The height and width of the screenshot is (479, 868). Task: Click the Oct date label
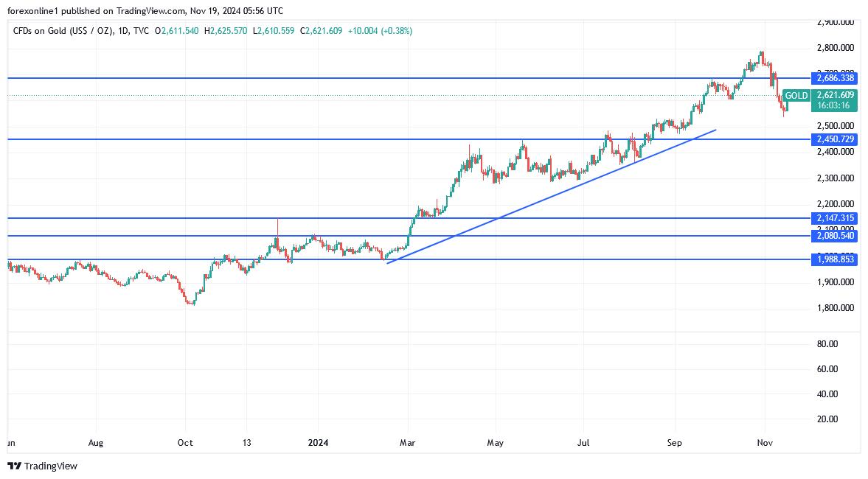point(185,442)
